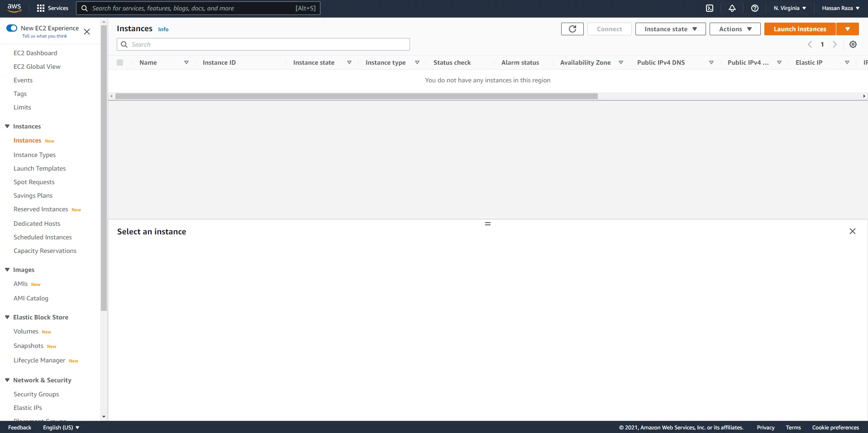
Task: Sort by the Elastic IP column arrow
Action: coord(847,62)
